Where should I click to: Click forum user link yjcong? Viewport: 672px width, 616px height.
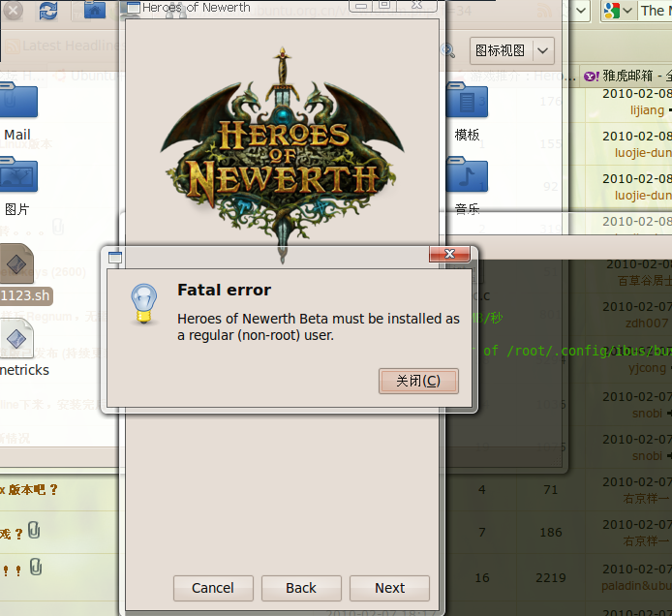point(647,368)
